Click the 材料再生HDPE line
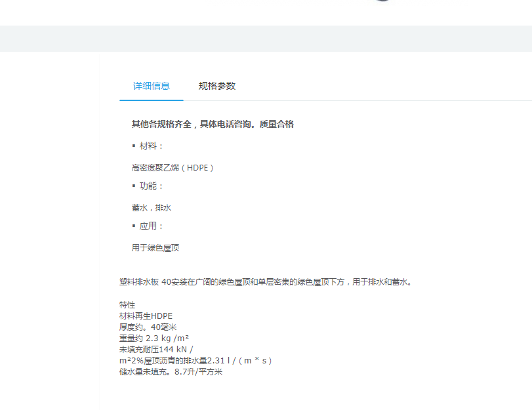Image resolution: width=532 pixels, height=410 pixels. (146, 316)
